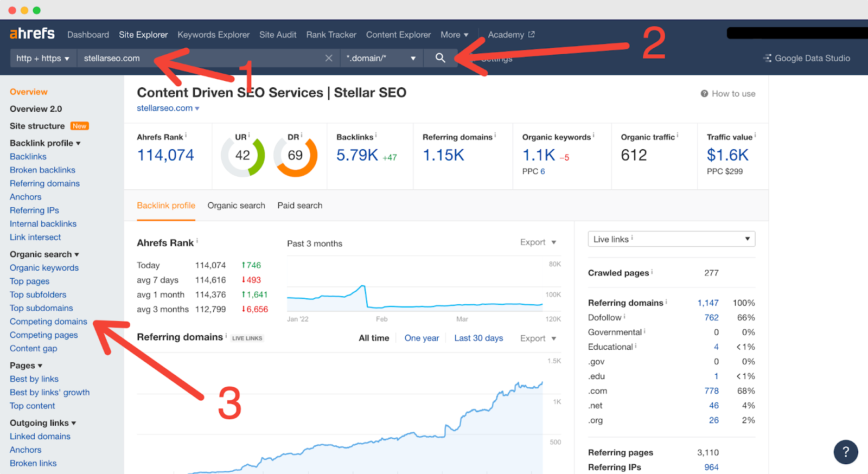Clear the URL field with X icon

(x=329, y=58)
